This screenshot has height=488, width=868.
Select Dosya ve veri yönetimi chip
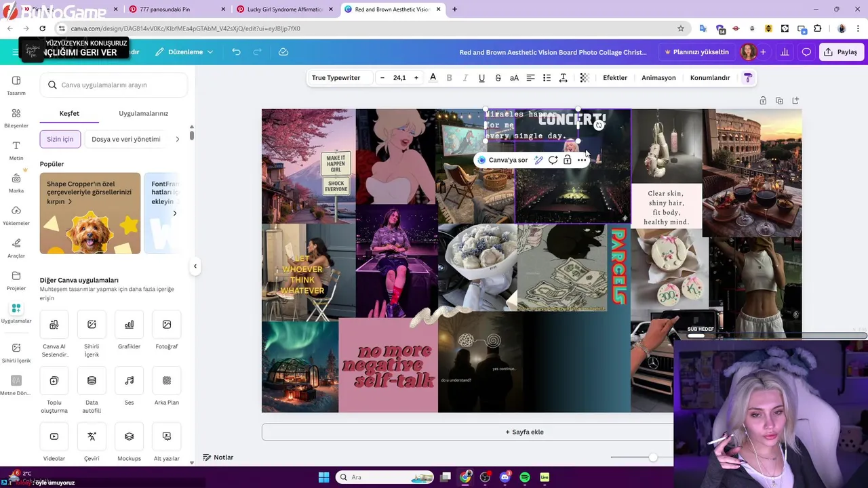126,139
